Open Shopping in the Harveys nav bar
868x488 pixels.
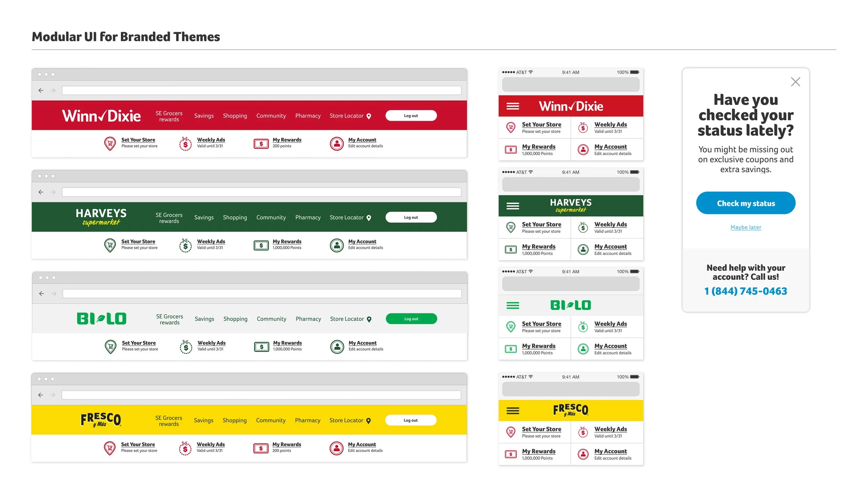(x=235, y=218)
